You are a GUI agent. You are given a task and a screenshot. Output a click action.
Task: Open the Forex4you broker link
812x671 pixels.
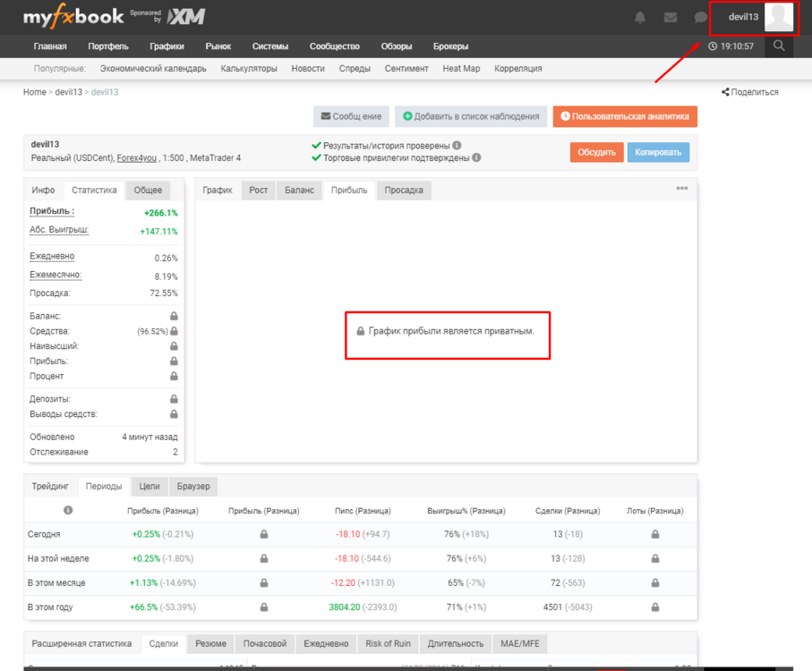coord(137,157)
